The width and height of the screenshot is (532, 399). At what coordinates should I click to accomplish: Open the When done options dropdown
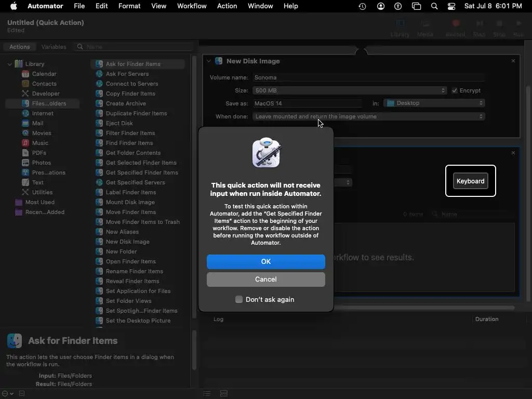click(368, 116)
